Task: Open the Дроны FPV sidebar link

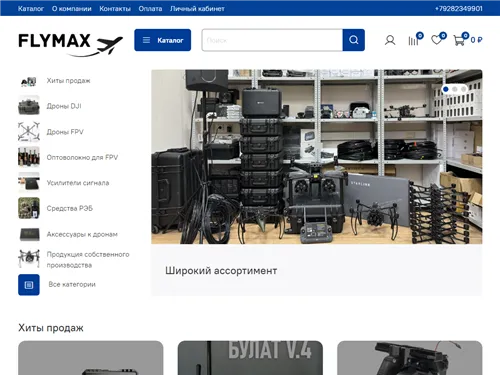Action: (x=65, y=132)
